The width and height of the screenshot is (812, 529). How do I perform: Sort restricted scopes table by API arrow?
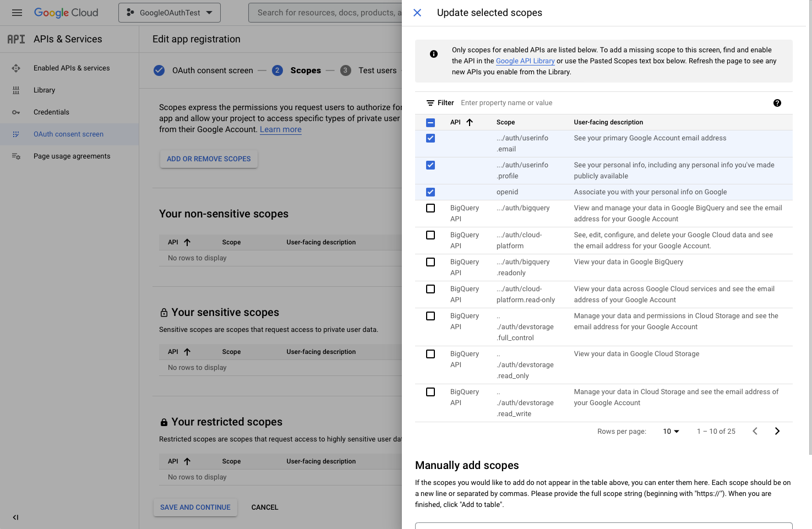(x=187, y=461)
